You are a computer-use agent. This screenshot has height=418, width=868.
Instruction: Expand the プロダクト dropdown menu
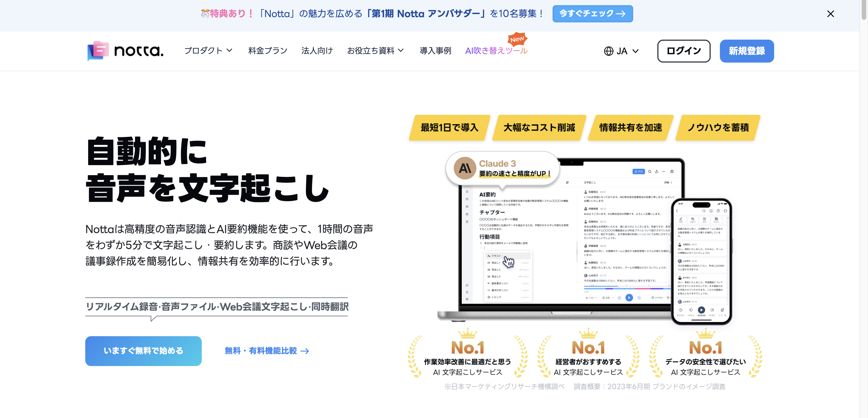coord(208,51)
